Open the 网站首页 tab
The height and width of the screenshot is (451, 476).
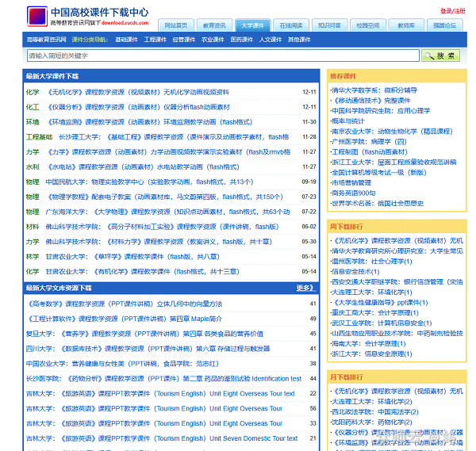(x=175, y=25)
